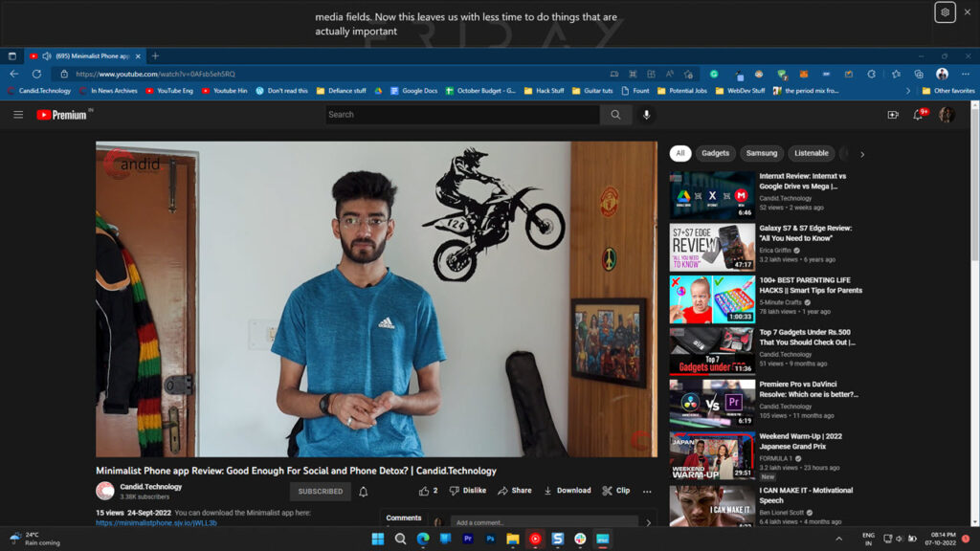Open the YouTube account avatar menu
The image size is (980, 551).
(x=947, y=115)
